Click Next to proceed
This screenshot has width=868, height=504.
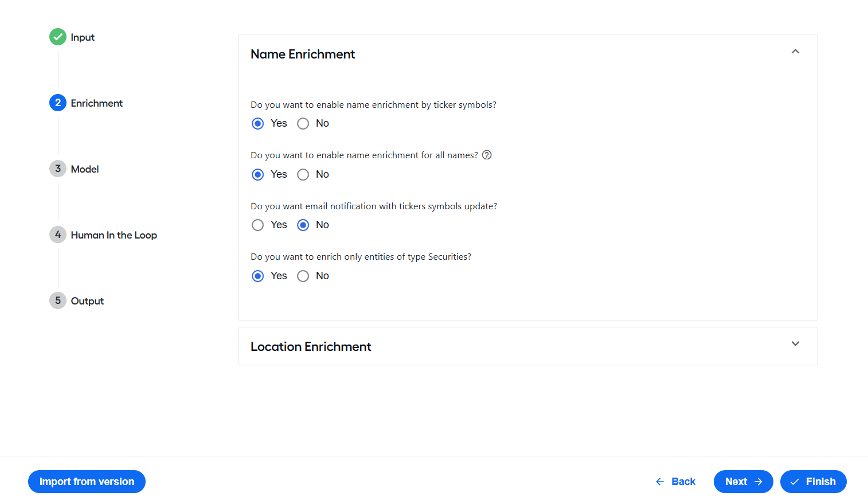click(744, 482)
